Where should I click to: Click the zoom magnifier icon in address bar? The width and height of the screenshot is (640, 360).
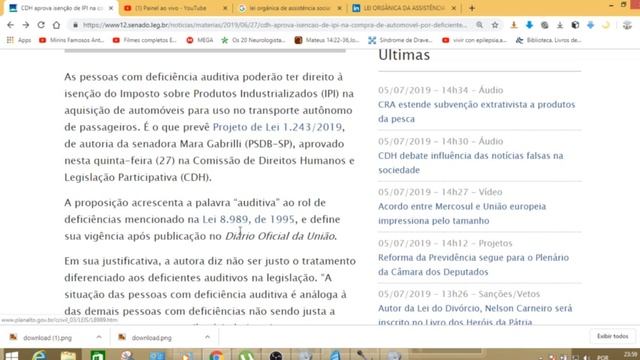pyautogui.click(x=480, y=25)
